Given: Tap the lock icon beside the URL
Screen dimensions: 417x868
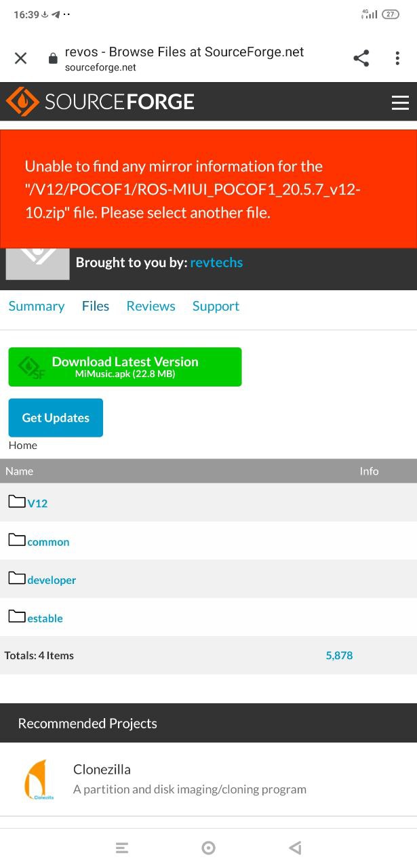Looking at the screenshot, I should pyautogui.click(x=53, y=58).
